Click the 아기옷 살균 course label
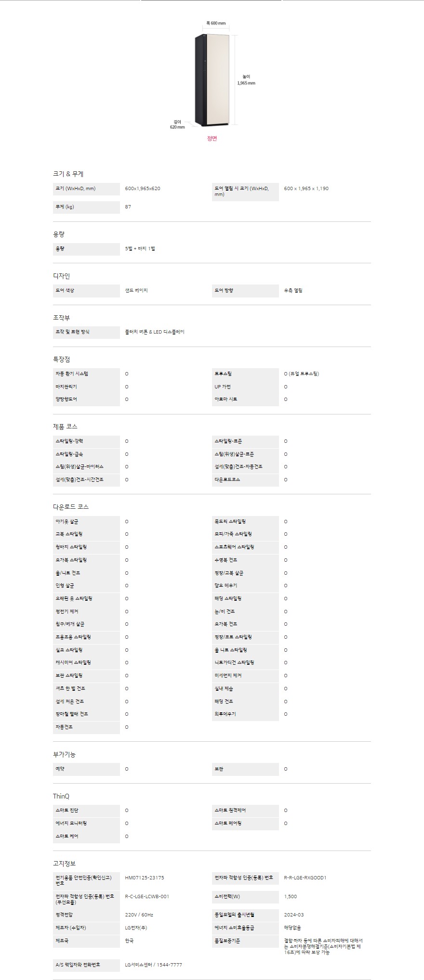The height and width of the screenshot is (980, 424). [x=67, y=522]
